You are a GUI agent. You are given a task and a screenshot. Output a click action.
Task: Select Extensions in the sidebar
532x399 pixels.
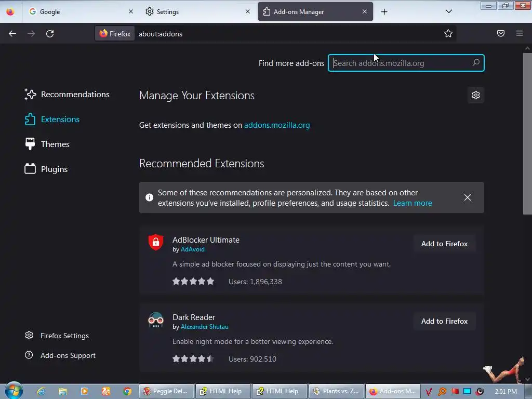(52, 119)
